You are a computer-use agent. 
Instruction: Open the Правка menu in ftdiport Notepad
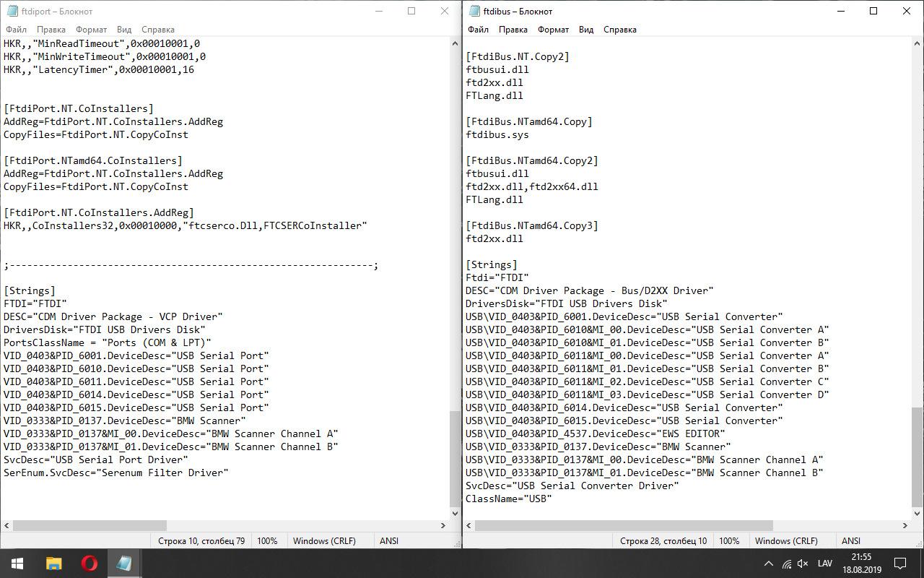pos(51,30)
